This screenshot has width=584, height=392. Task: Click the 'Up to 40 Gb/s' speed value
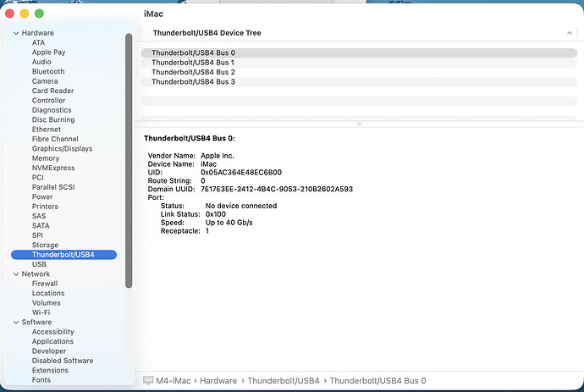click(x=229, y=223)
